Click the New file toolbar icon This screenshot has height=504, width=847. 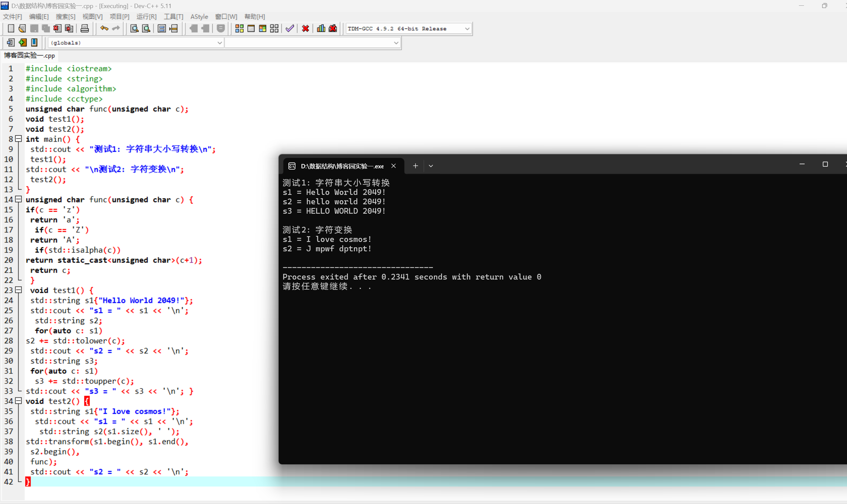point(10,29)
